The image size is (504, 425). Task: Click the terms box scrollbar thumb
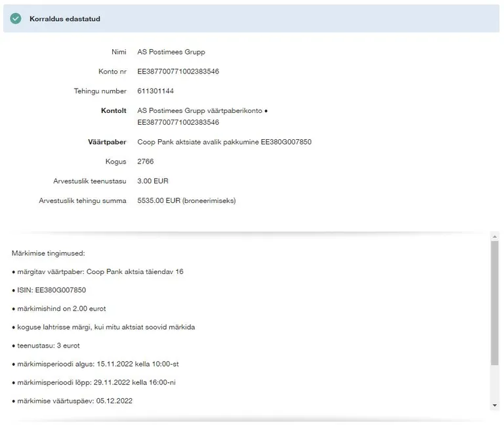pos(495,303)
